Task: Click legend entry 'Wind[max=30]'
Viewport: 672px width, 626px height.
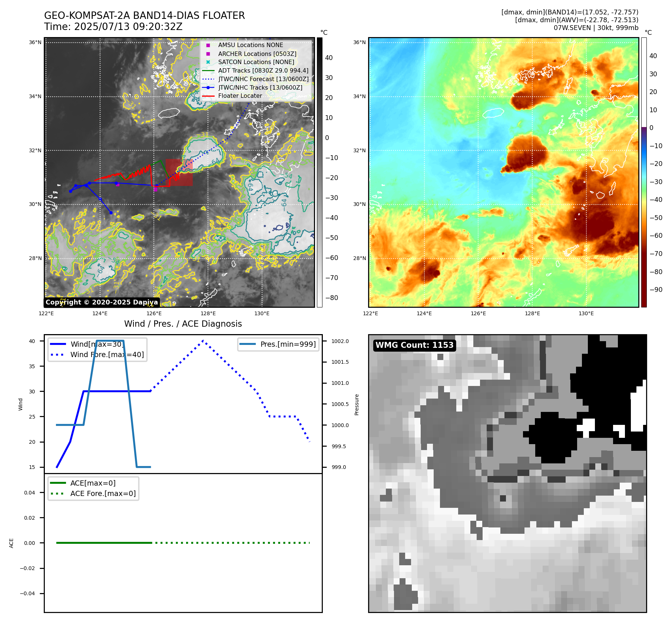Action: (x=97, y=344)
